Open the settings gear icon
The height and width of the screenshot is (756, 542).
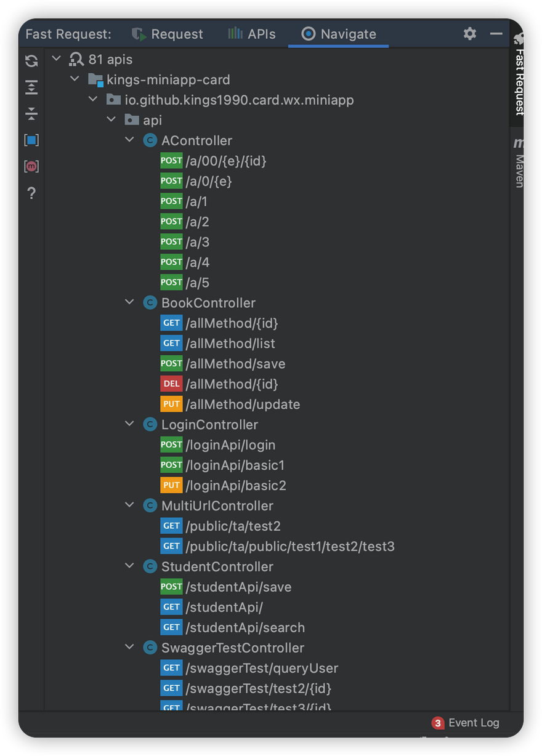470,34
